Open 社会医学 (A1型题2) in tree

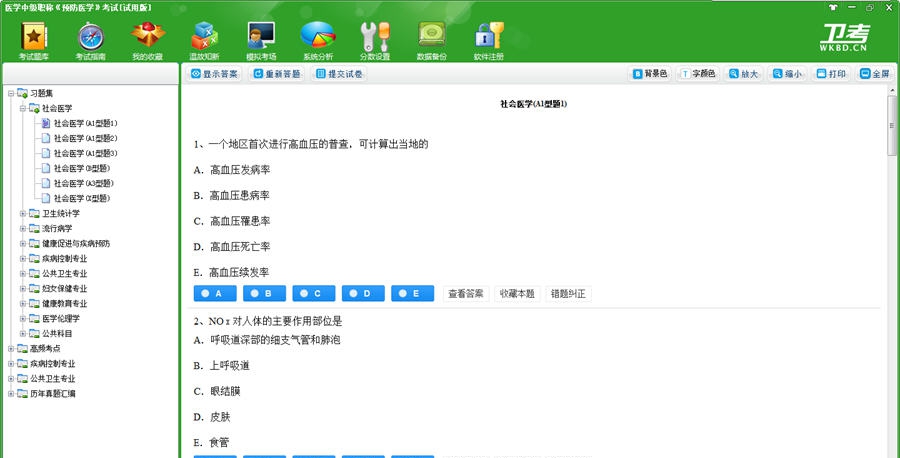(86, 138)
